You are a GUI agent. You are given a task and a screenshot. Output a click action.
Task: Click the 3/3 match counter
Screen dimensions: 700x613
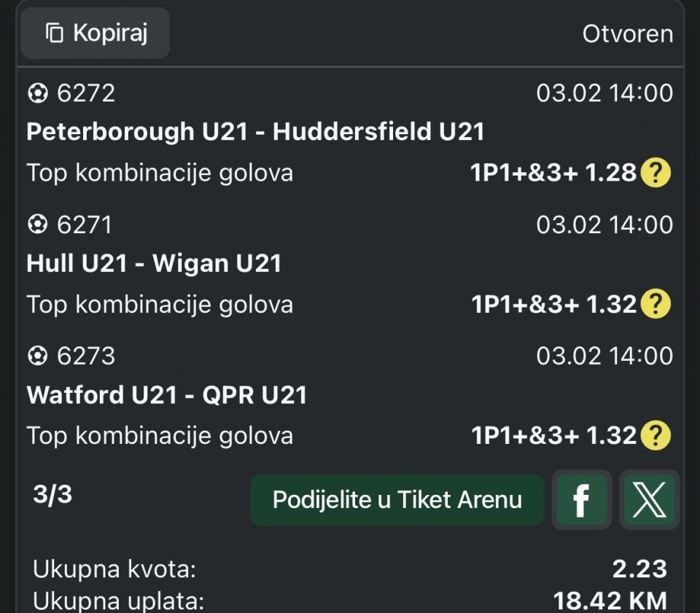(52, 495)
